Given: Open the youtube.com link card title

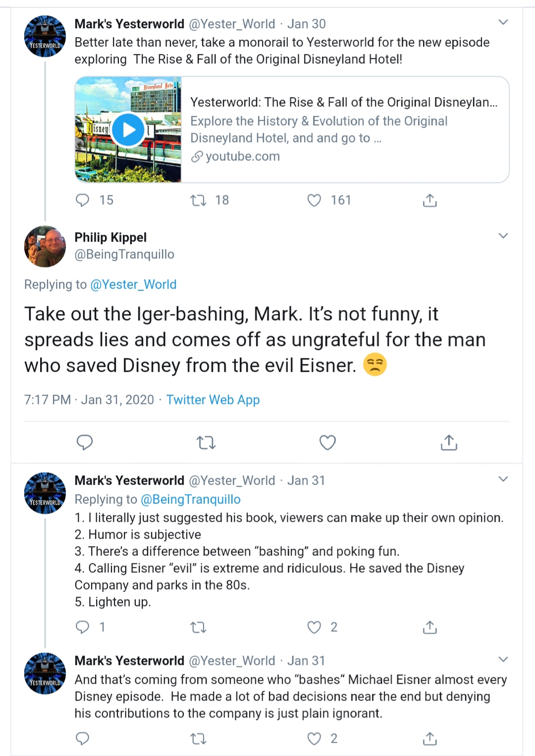Looking at the screenshot, I should click(344, 102).
